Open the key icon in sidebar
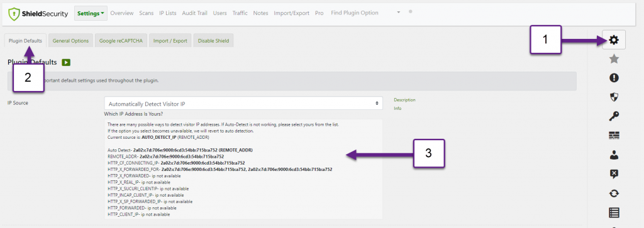644x228 pixels. [614, 116]
